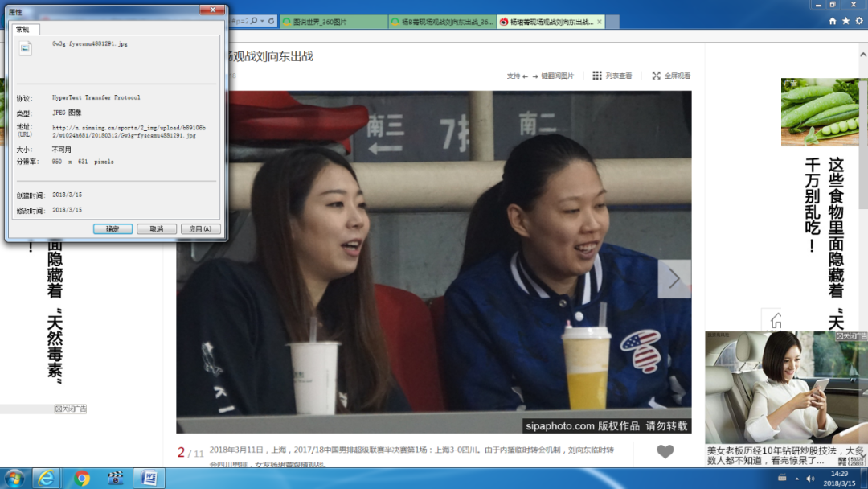Open browser settings gear icon
The width and height of the screenshot is (868, 489).
858,21
